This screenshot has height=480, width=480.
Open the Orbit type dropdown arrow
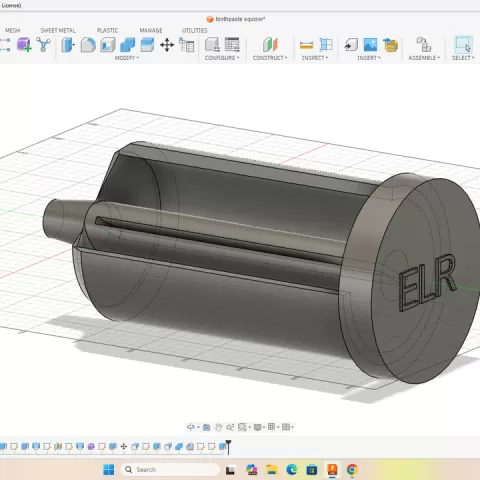point(198,427)
